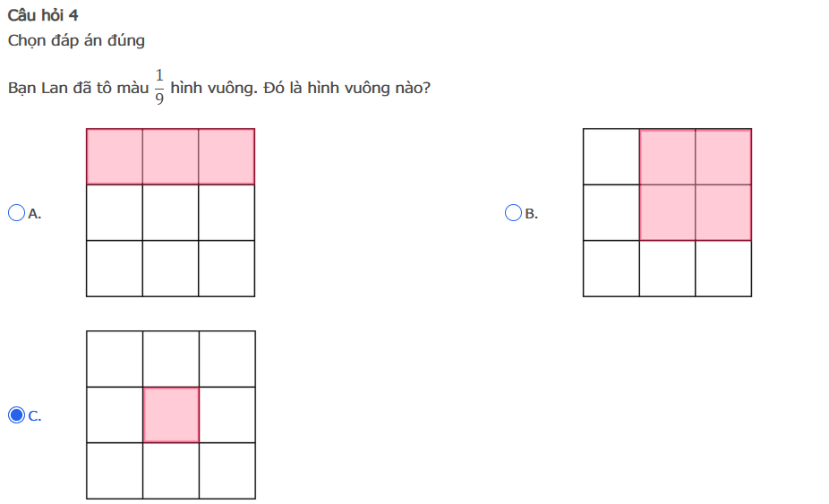Click the 1/9 fraction in the question
This screenshot has width=829, height=504.
pos(159,87)
